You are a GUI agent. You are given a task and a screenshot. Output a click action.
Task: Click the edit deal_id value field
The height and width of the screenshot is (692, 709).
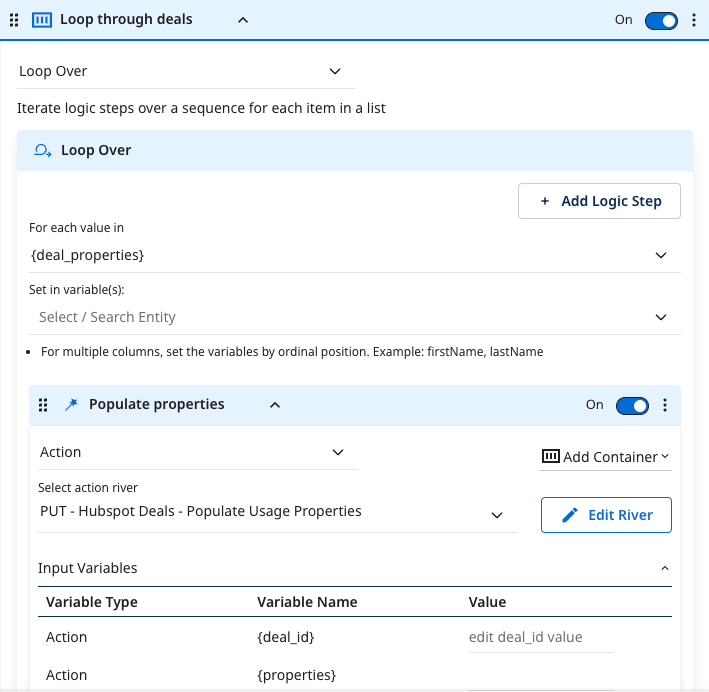tap(540, 637)
